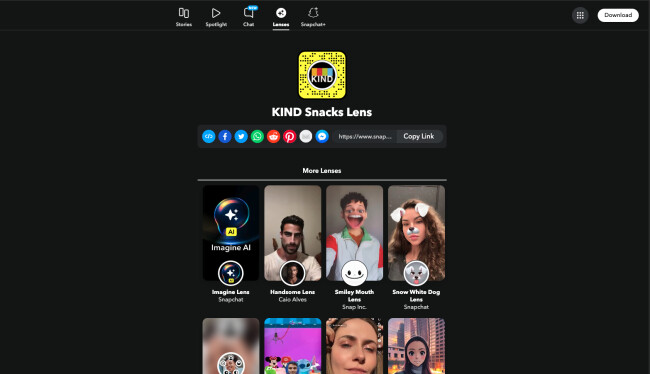Share the lens on Twitter
This screenshot has width=650, height=374.
tap(241, 136)
